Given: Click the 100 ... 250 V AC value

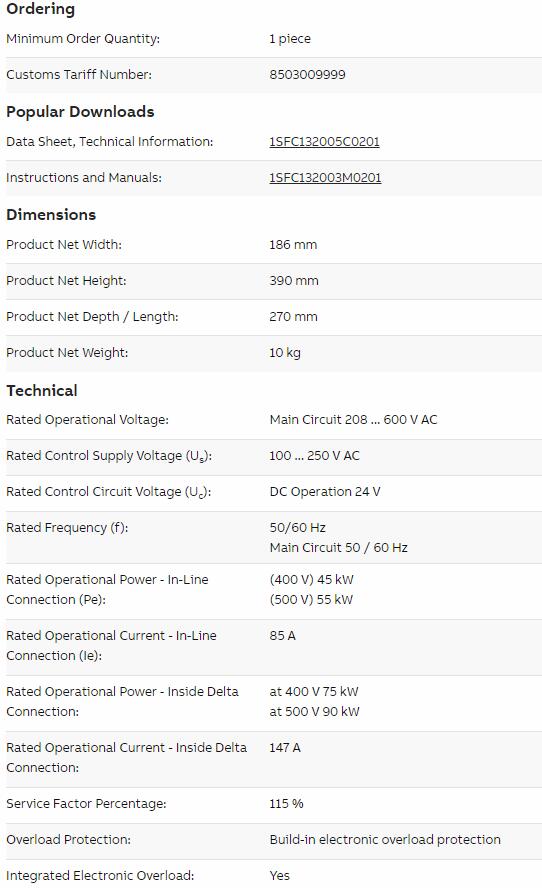Looking at the screenshot, I should point(314,456).
